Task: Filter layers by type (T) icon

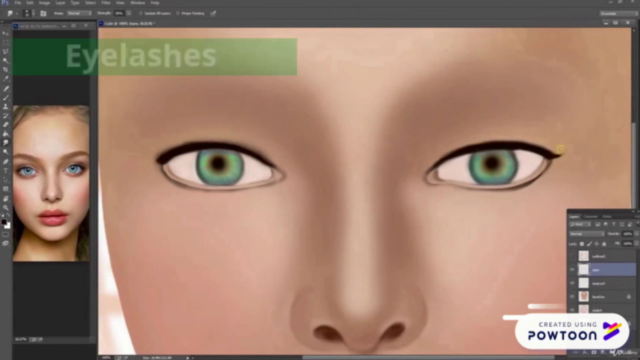Action: pyautogui.click(x=613, y=224)
